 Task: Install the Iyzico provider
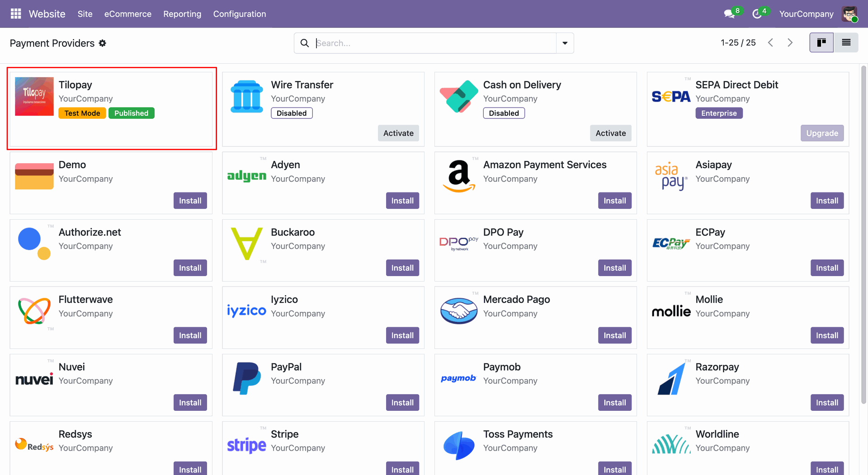point(402,335)
